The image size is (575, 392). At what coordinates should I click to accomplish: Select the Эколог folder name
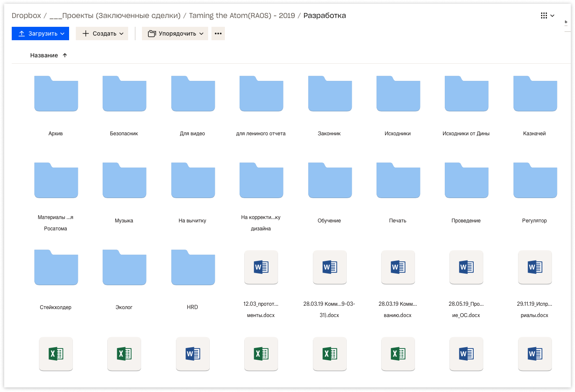(124, 307)
